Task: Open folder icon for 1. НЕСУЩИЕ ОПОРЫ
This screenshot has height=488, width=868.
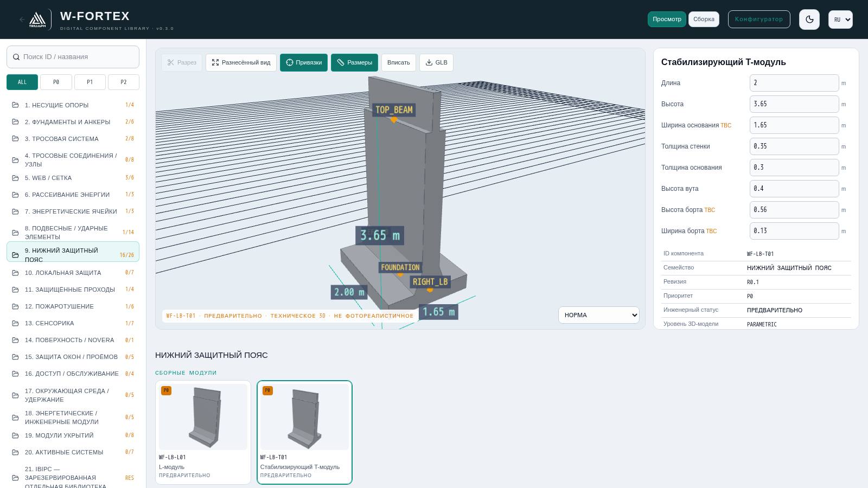Action: point(15,105)
